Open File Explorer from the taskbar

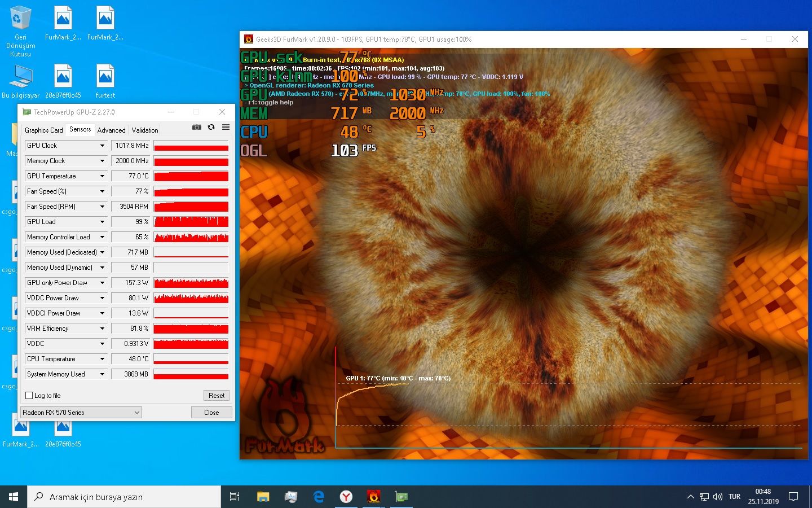coord(263,497)
